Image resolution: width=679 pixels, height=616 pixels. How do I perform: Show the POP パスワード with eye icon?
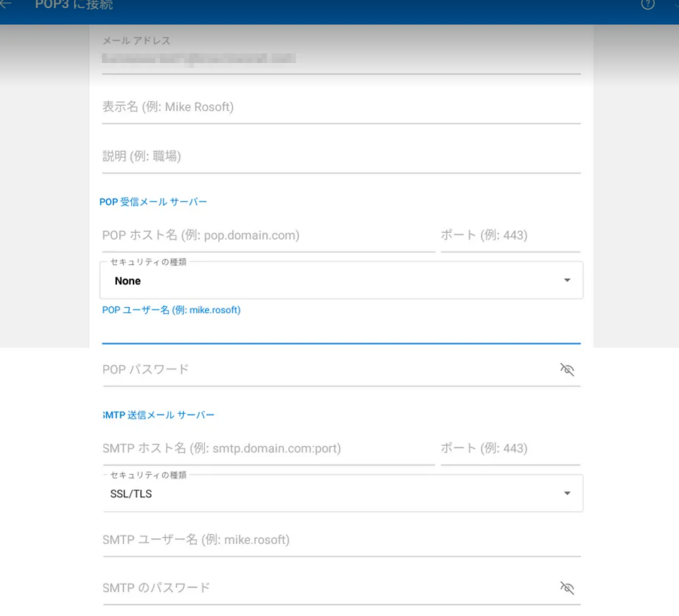[x=567, y=369]
